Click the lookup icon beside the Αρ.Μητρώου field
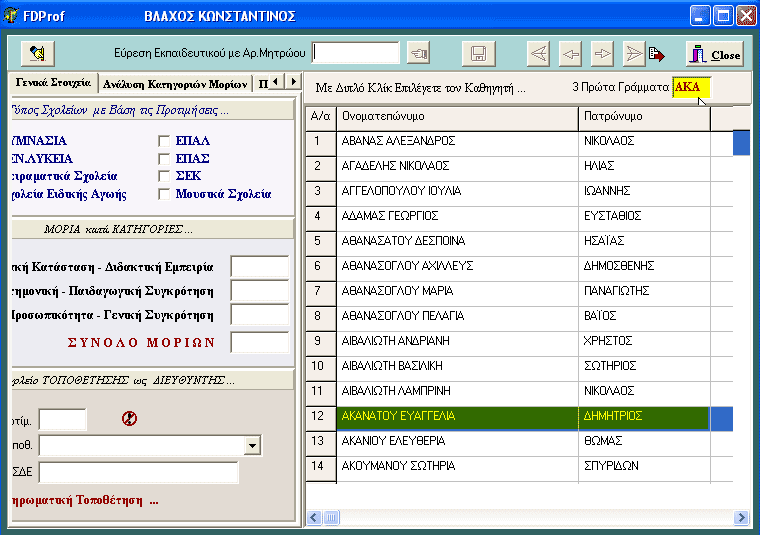This screenshot has width=760, height=535. pos(418,53)
